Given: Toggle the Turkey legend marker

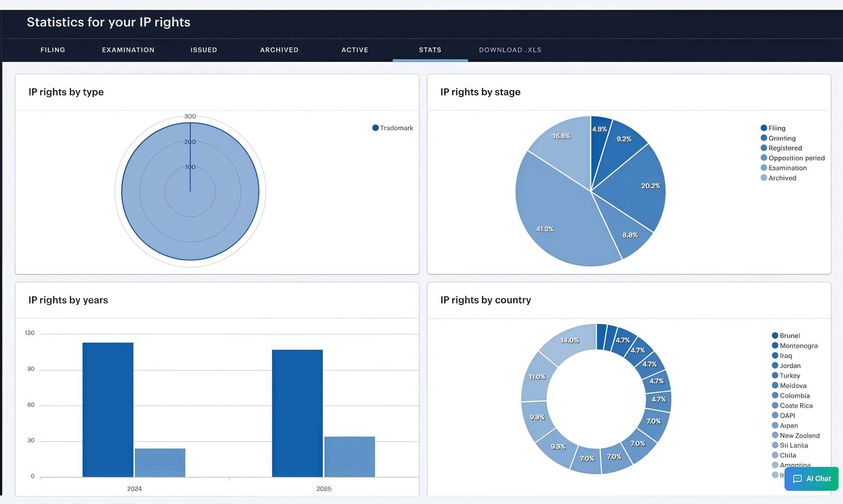Looking at the screenshot, I should (775, 375).
